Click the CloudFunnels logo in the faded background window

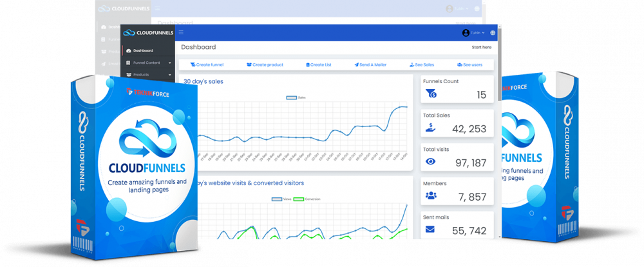click(124, 8)
